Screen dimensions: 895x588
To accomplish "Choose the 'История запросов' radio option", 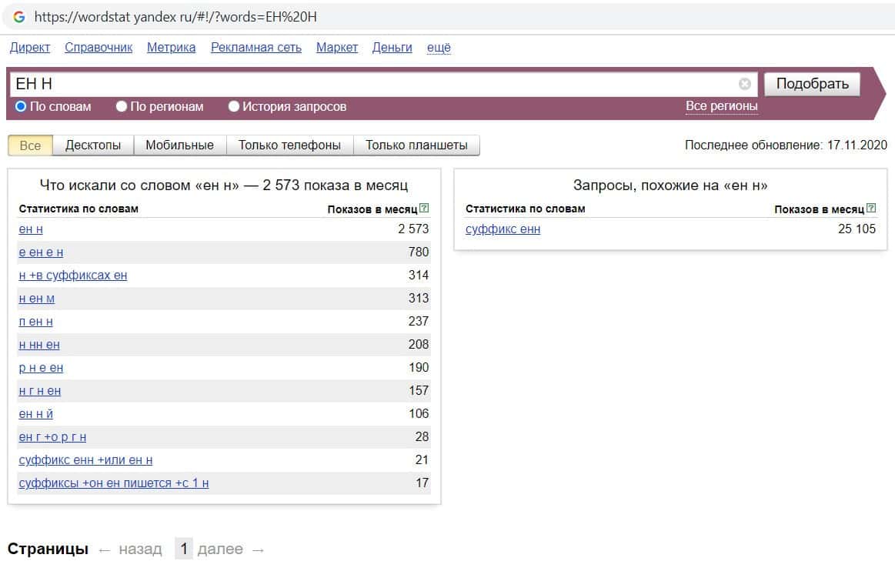I will tap(234, 107).
